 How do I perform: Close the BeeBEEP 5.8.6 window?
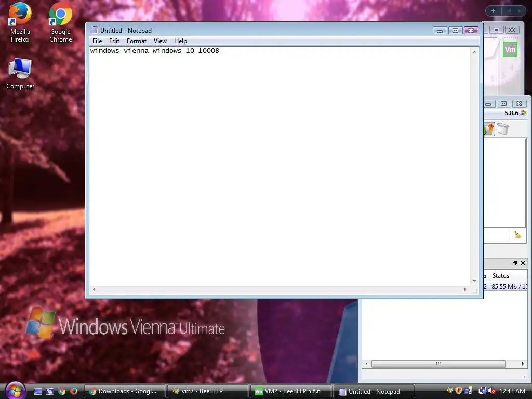[519, 103]
